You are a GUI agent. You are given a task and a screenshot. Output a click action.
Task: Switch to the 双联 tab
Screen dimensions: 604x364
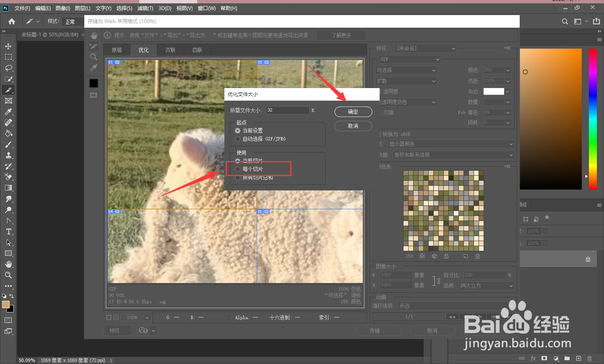(170, 50)
